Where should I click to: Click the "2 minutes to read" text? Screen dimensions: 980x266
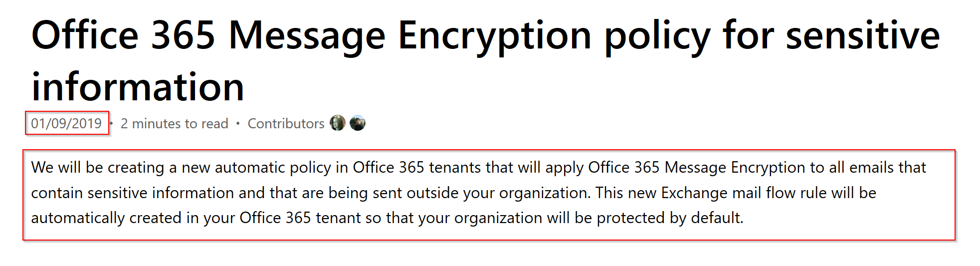coord(175,124)
